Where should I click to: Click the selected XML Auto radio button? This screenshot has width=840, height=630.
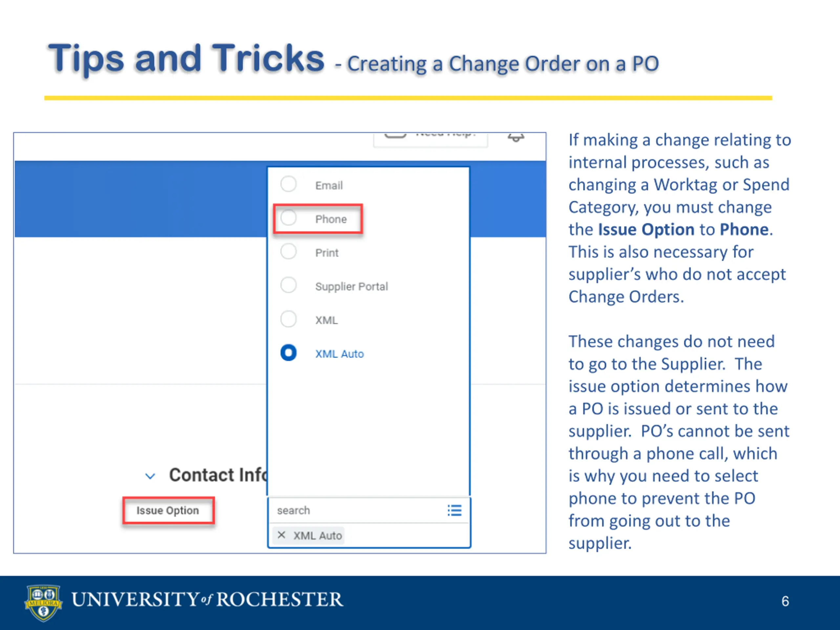coord(289,353)
